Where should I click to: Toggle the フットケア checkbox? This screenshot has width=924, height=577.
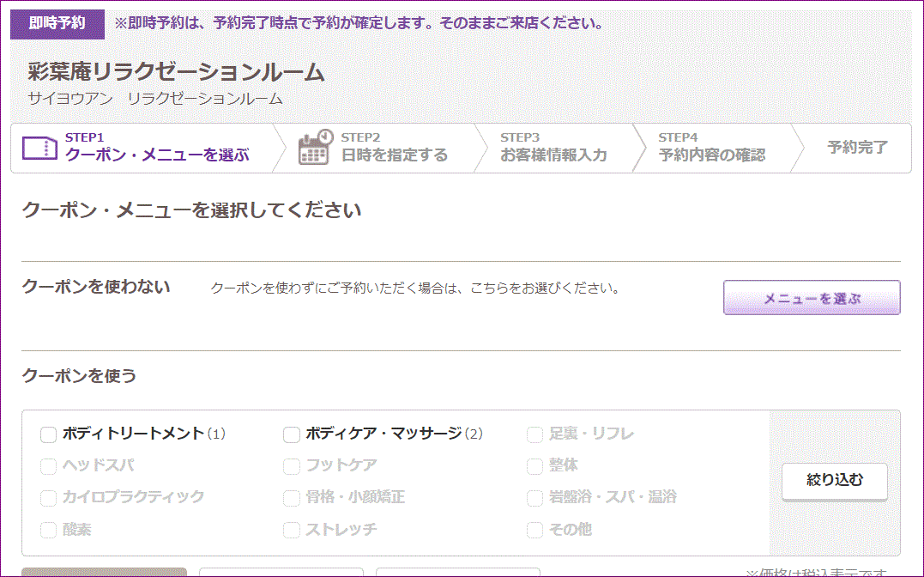click(292, 466)
